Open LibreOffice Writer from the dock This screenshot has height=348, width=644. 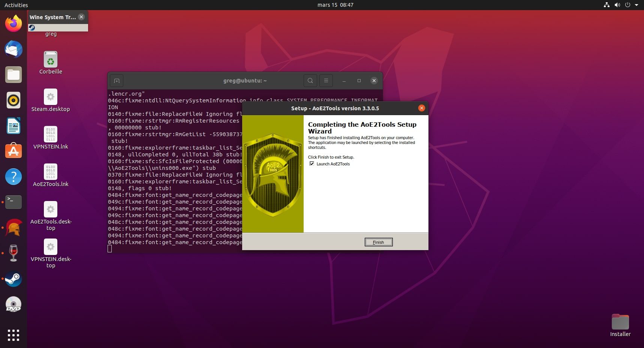[13, 126]
